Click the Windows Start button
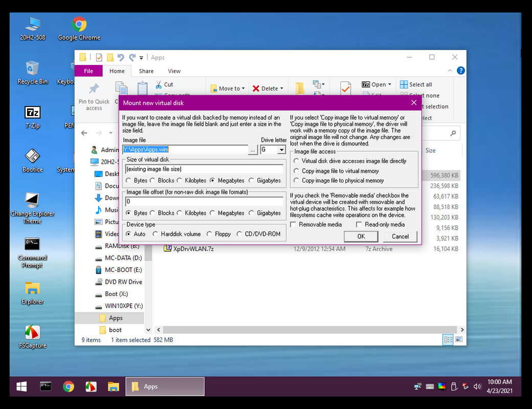The height and width of the screenshot is (409, 532). 21,387
